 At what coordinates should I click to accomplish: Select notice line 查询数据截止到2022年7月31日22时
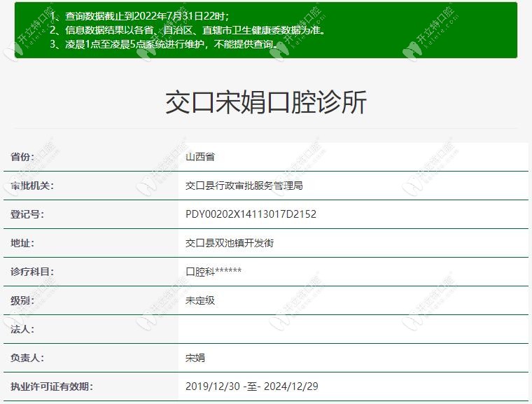[x=139, y=16]
